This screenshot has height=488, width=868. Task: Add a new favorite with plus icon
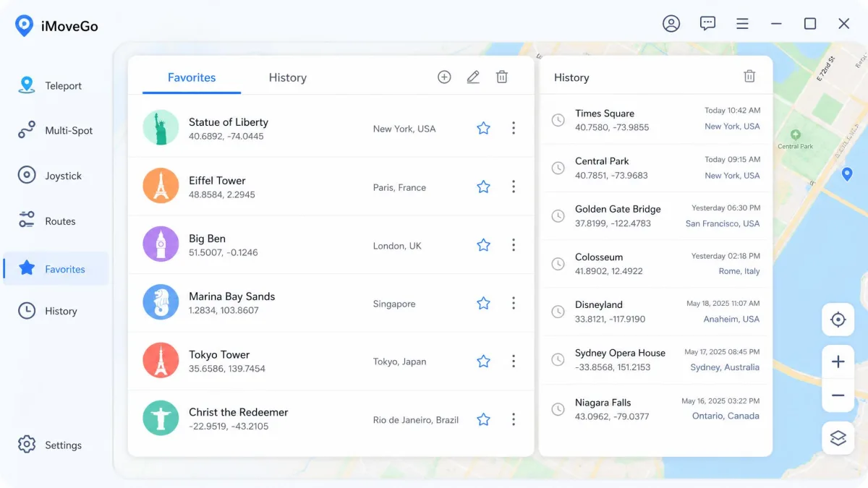444,77
